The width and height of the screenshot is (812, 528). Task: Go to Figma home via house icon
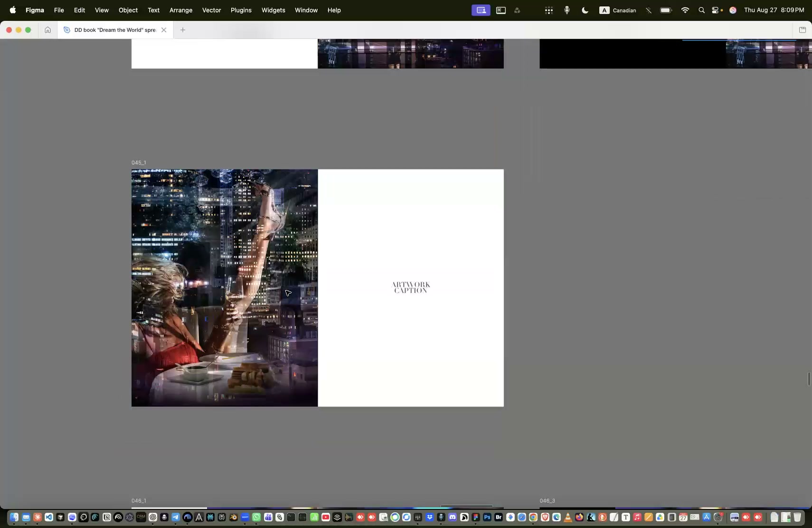point(47,30)
